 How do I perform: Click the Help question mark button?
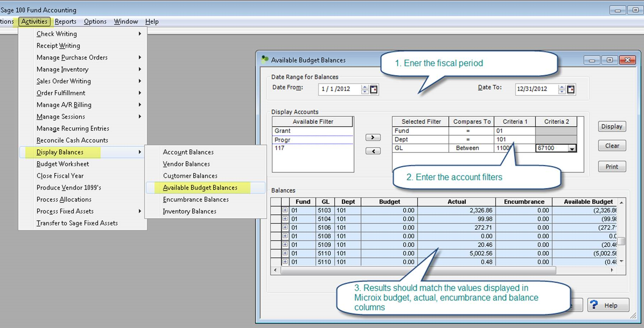(608, 305)
